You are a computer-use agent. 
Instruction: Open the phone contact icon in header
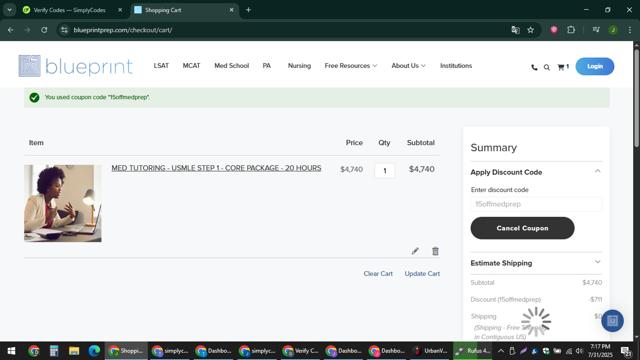(534, 67)
